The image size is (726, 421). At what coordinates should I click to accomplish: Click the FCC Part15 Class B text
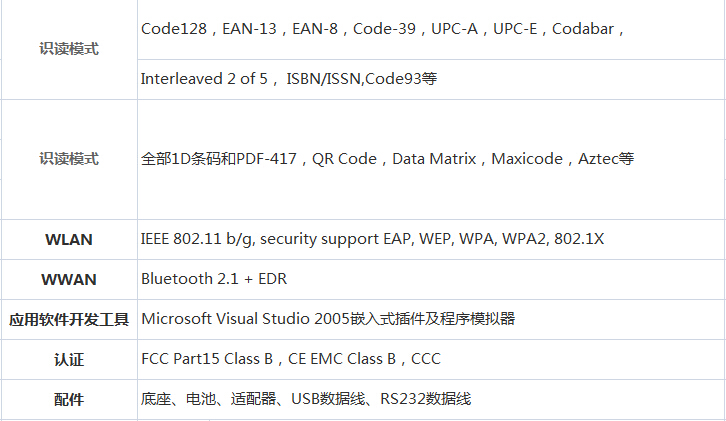(207, 359)
